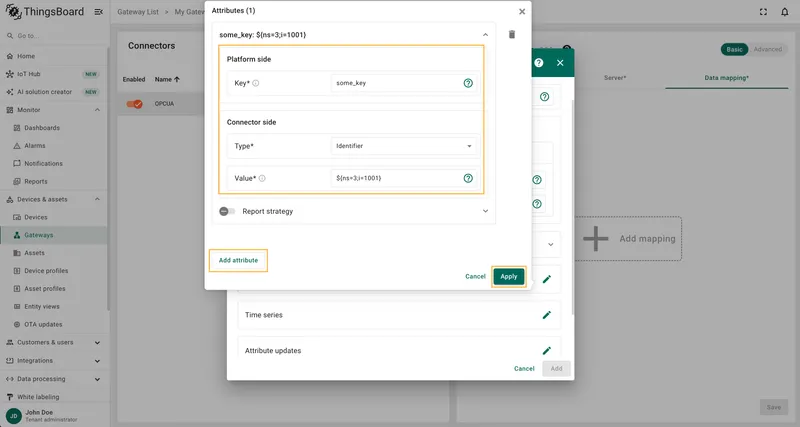
Task: Open help for the Value field
Action: tap(468, 178)
